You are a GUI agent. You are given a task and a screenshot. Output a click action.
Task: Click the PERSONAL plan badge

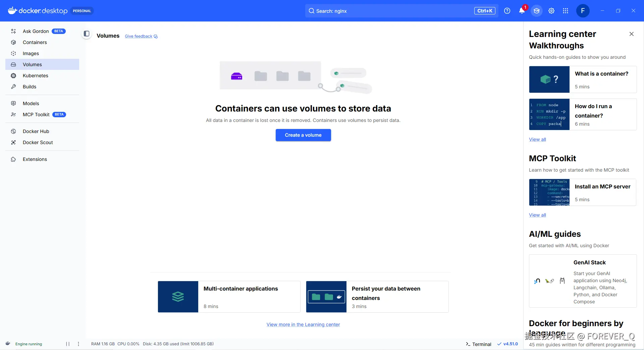click(x=82, y=11)
